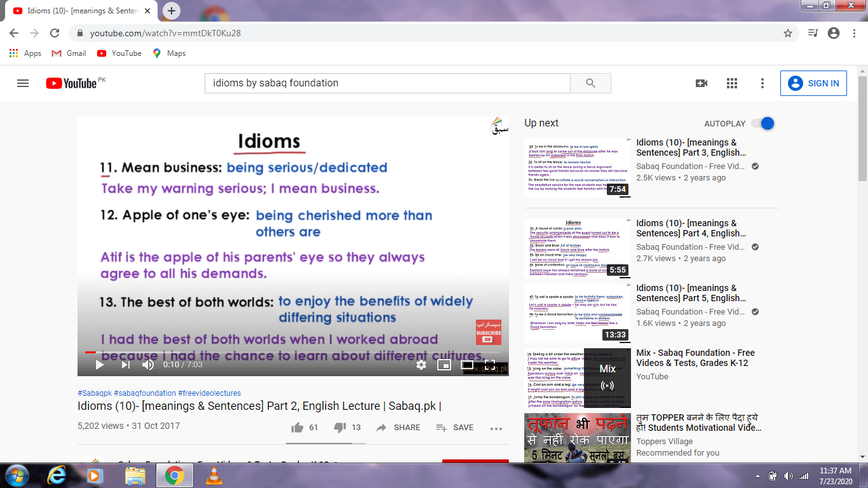Viewport: 868px width, 488px height.
Task: Open the #Sabaqpk hashtag link
Action: tap(95, 393)
